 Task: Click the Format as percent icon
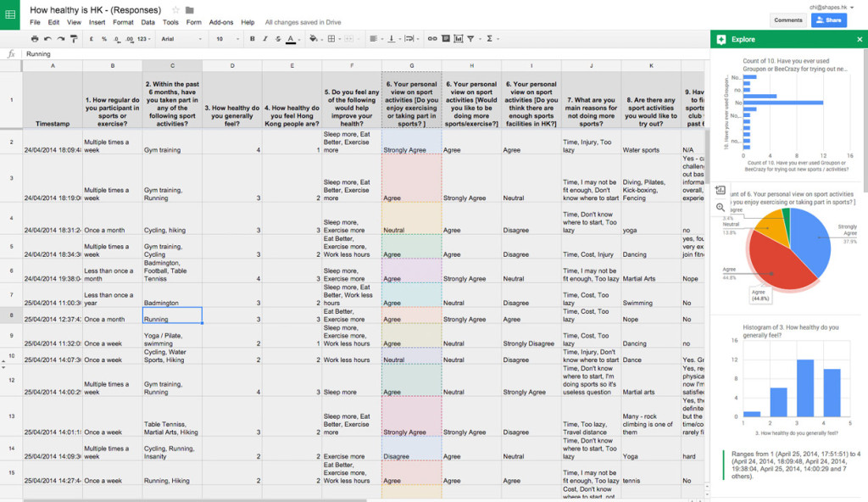tap(103, 39)
